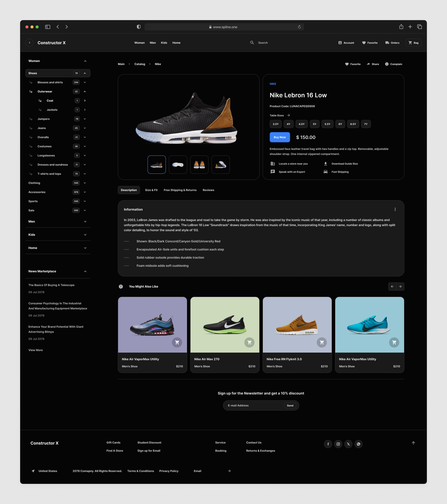Collapse the Outerwear category
The image size is (447, 504).
(85, 91)
